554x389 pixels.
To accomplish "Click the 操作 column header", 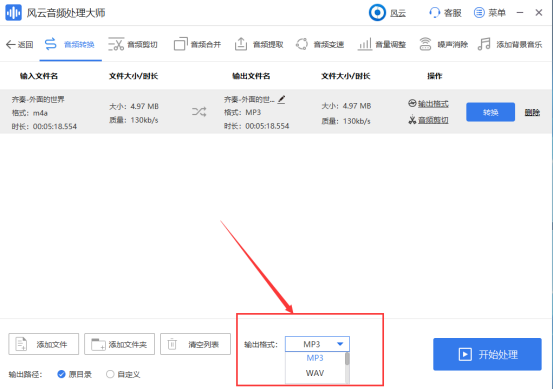I will 435,76.
